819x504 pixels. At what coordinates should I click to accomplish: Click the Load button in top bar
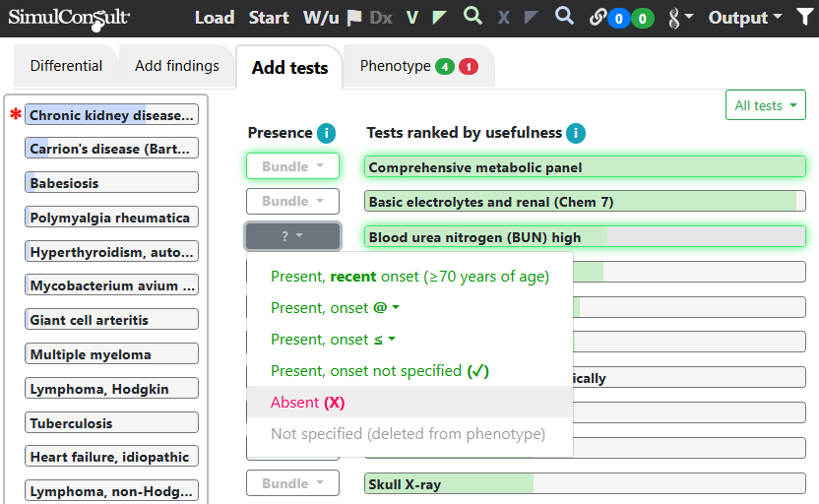point(215,18)
